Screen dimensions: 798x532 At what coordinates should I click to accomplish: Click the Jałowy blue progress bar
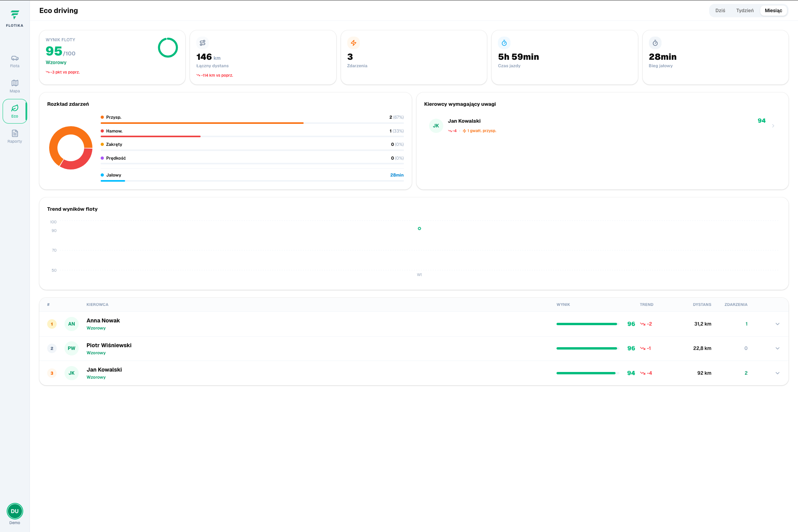coord(113,181)
